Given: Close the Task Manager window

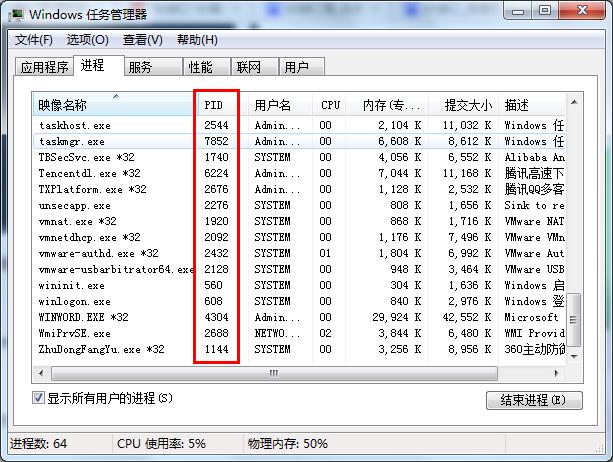Looking at the screenshot, I should coord(582,11).
